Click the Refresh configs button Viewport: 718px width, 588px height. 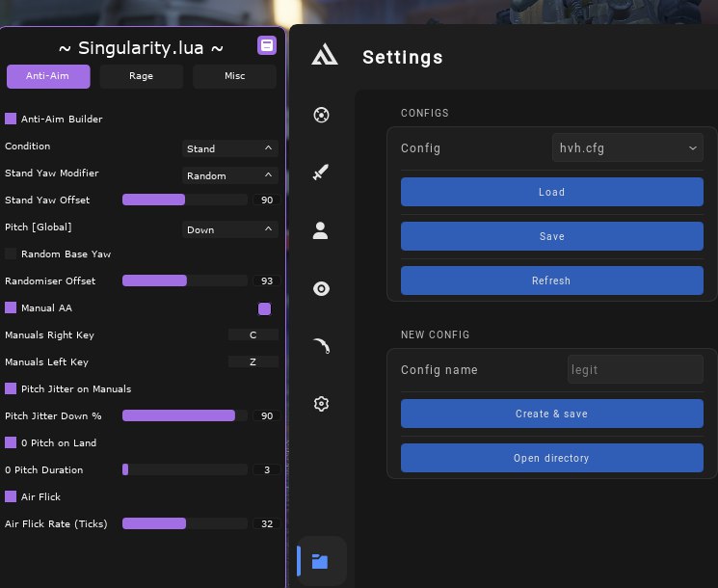[552, 281]
